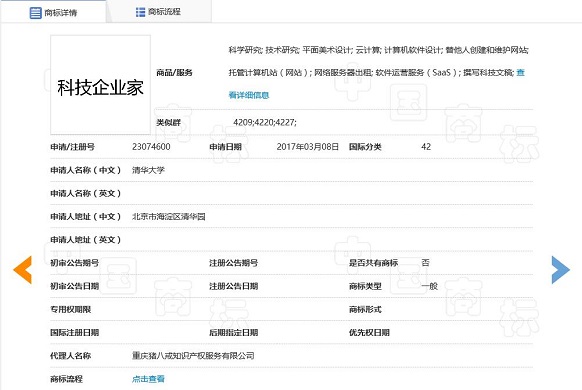Click the 代理人名称 label
Viewport: 582px width, 390px height.
[71, 356]
